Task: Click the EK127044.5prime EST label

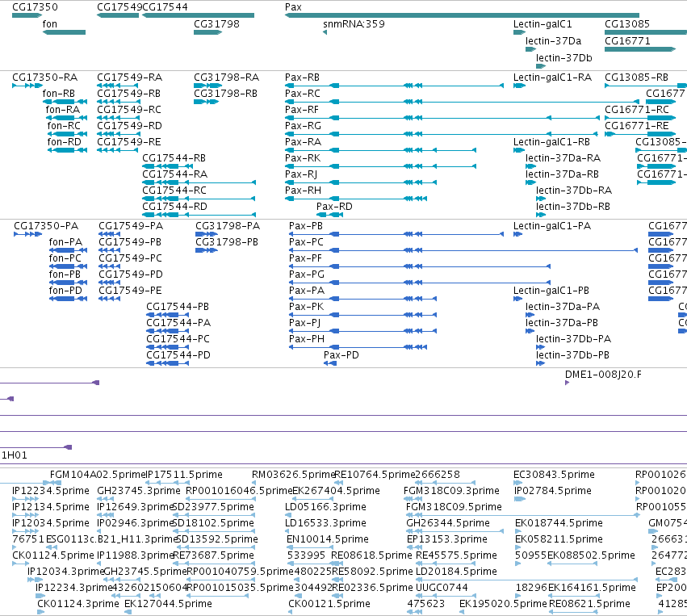Action: pyautogui.click(x=168, y=604)
